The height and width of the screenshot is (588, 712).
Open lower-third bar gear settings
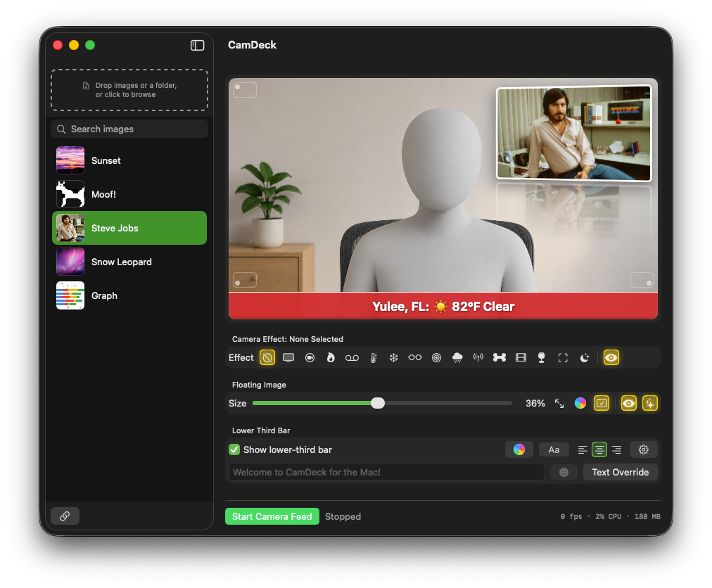tap(644, 450)
